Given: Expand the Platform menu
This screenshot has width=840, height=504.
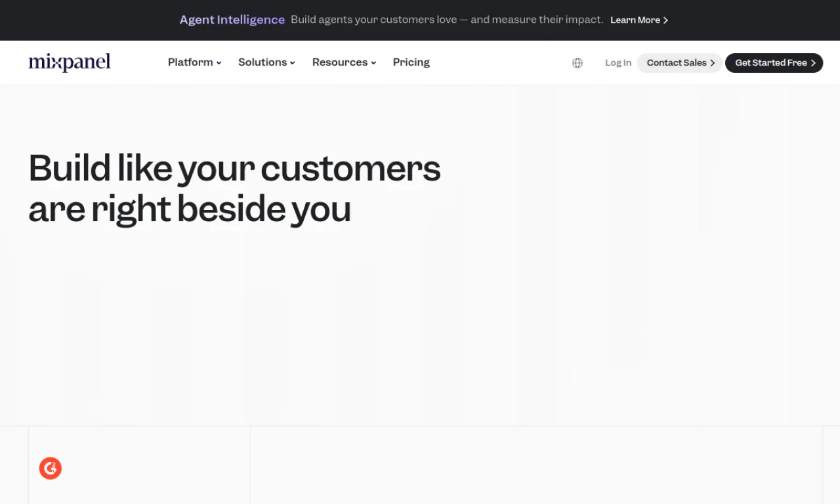Looking at the screenshot, I should (195, 62).
